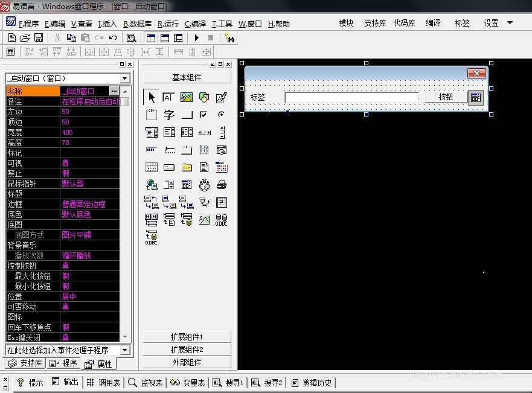Select the arrow pointer tool in palette
The height and width of the screenshot is (393, 532).
click(x=152, y=97)
